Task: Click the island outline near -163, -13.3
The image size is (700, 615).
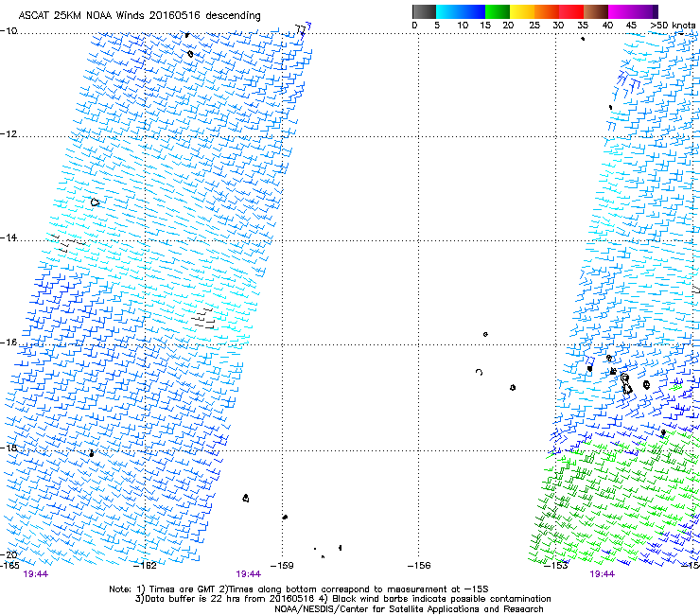Action: coord(95,202)
